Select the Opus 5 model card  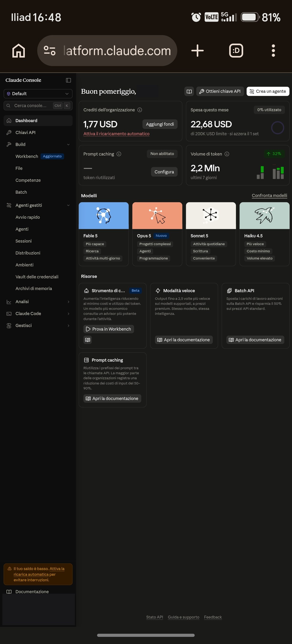click(x=157, y=234)
